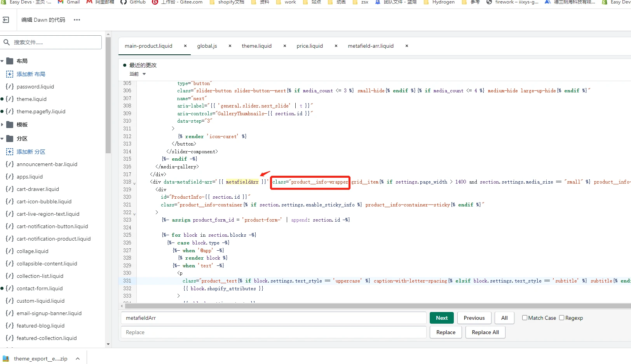
Task: Open cart-notification-button.liquid file
Action: click(52, 226)
